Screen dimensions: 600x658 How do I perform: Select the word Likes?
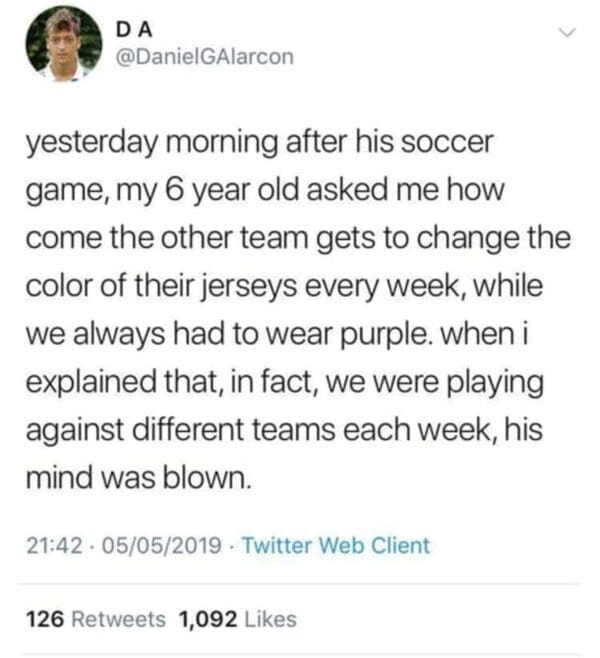coord(270,619)
